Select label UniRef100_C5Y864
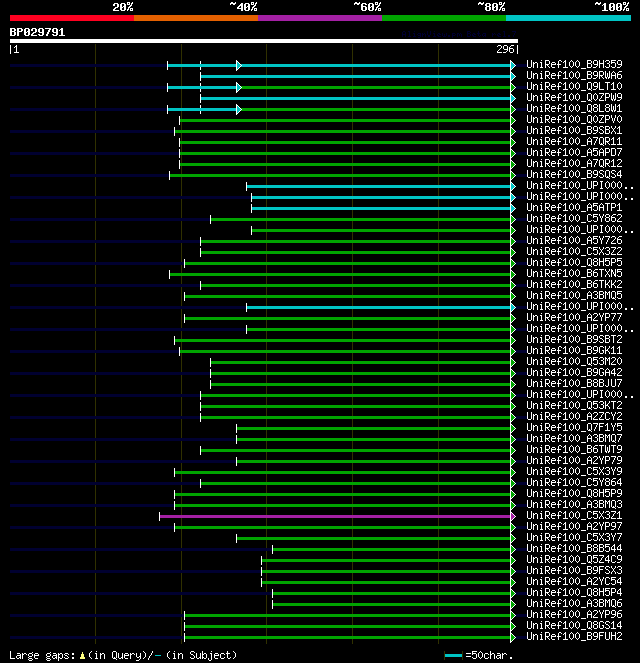 point(574,482)
